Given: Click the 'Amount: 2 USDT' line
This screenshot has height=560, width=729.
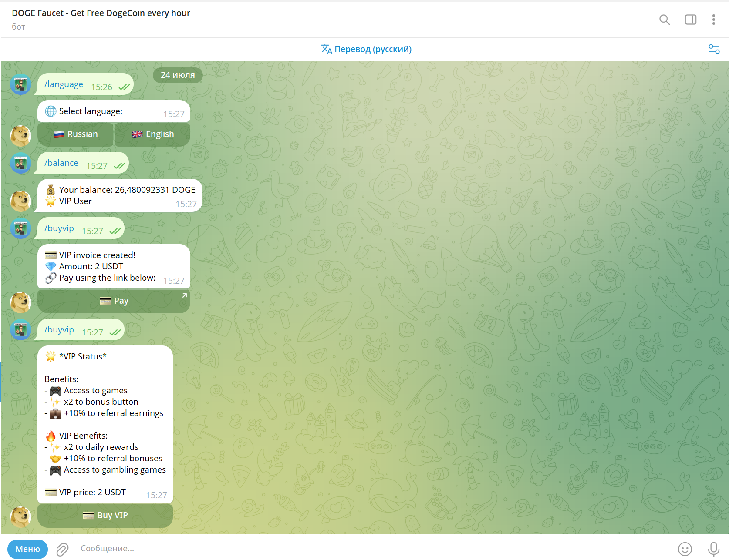Looking at the screenshot, I should [x=91, y=266].
